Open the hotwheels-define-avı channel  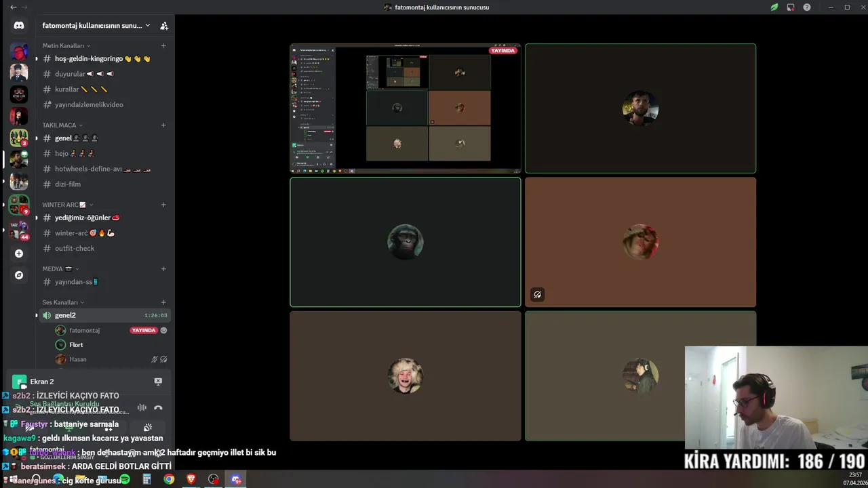104,169
